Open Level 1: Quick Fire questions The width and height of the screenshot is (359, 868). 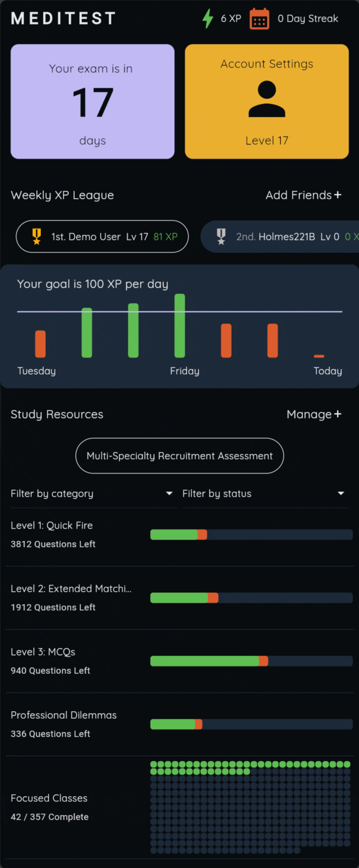[x=52, y=525]
